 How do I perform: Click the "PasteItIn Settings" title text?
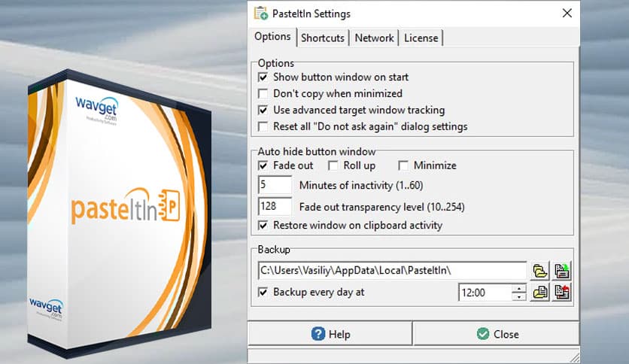(x=311, y=14)
